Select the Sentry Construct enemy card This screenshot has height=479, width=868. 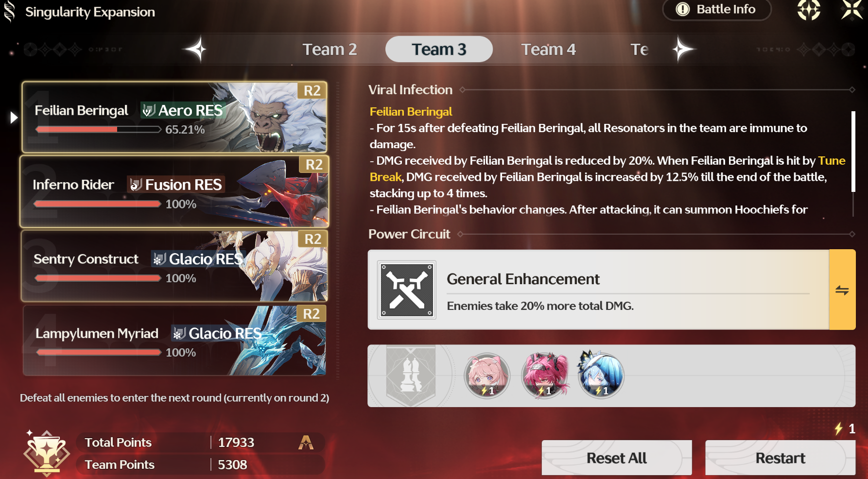174,266
